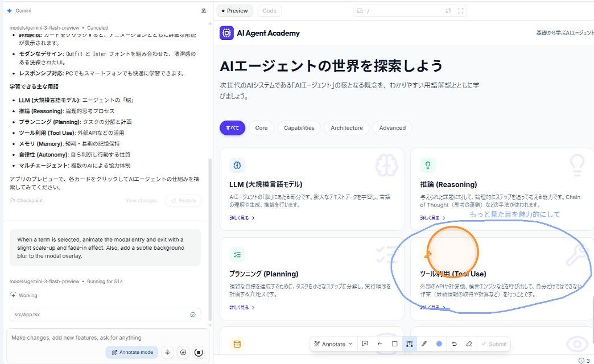Select the Capabilities filter tab
The width and height of the screenshot is (594, 364).
299,128
